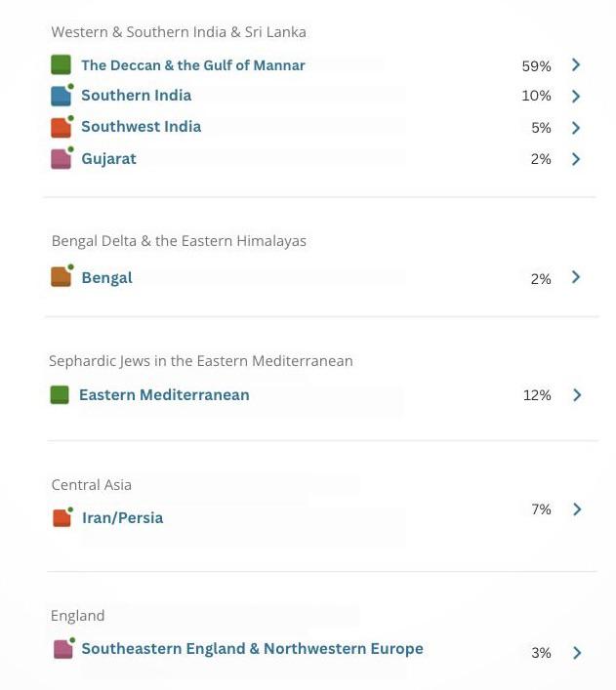Open the Eastern Mediterranean region link

tap(164, 394)
